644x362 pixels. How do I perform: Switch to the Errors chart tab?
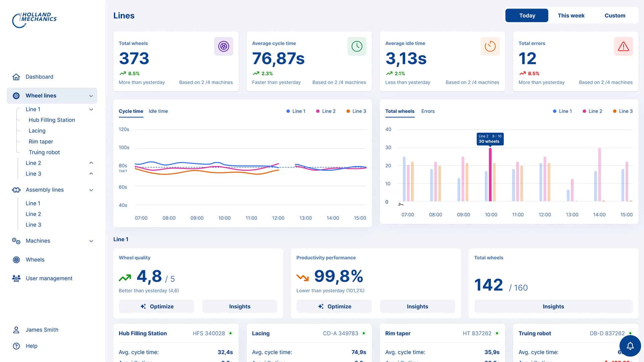tap(428, 111)
